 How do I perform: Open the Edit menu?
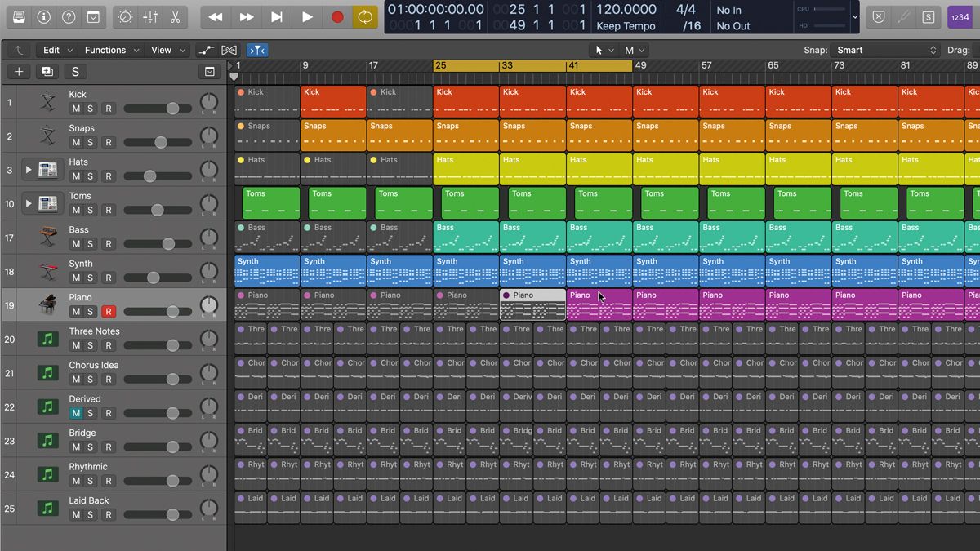coord(50,50)
